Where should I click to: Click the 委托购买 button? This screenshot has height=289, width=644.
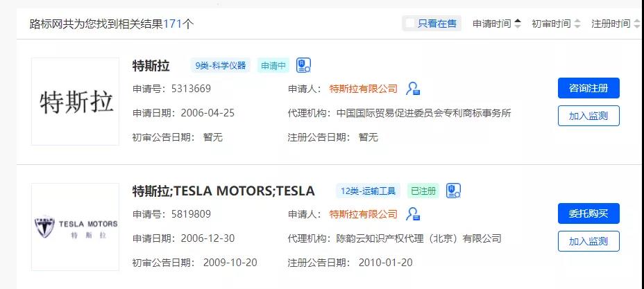click(x=588, y=213)
